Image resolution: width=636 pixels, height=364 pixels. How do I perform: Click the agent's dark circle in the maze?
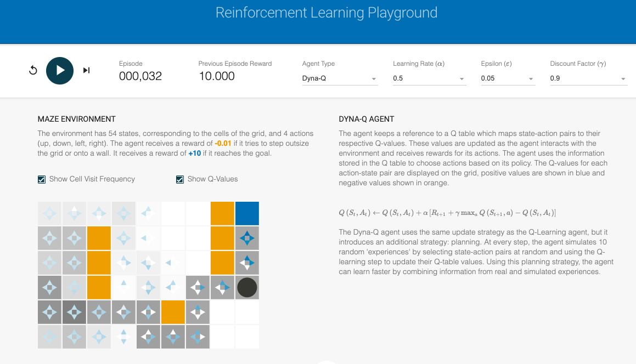[x=247, y=287]
